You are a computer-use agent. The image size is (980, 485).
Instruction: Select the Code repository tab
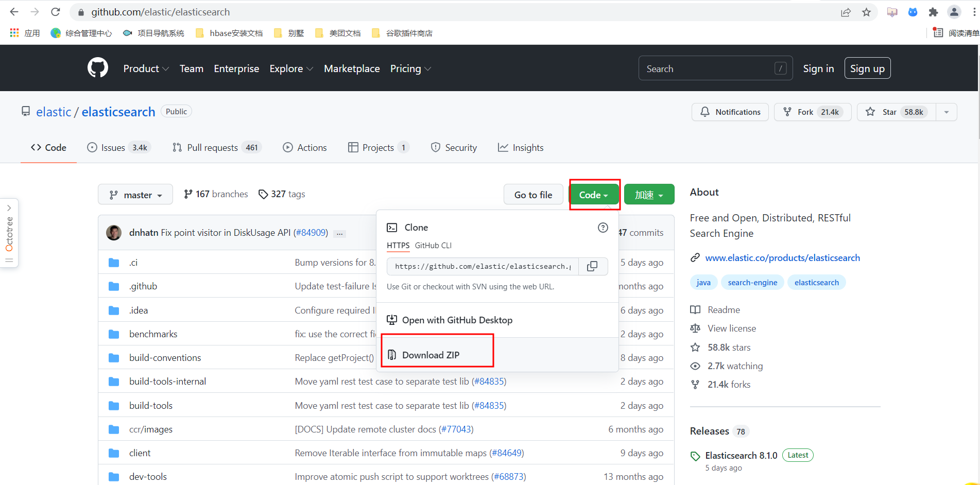(48, 148)
